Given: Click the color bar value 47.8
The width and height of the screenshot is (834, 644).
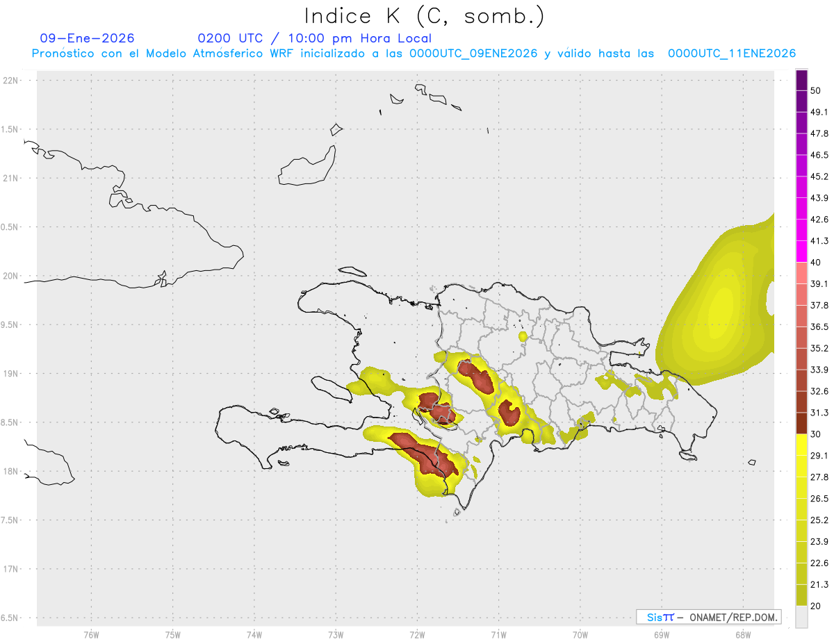Looking at the screenshot, I should pyautogui.click(x=819, y=133).
